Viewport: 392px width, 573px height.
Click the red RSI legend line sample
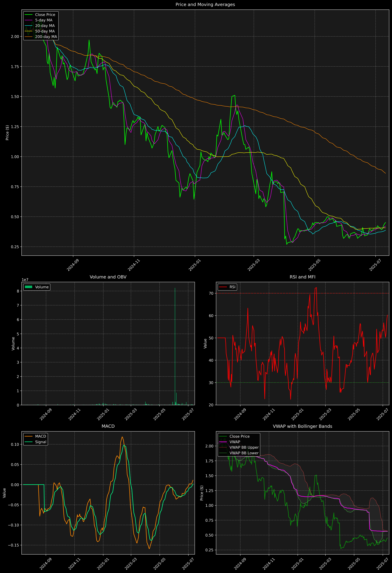[223, 287]
